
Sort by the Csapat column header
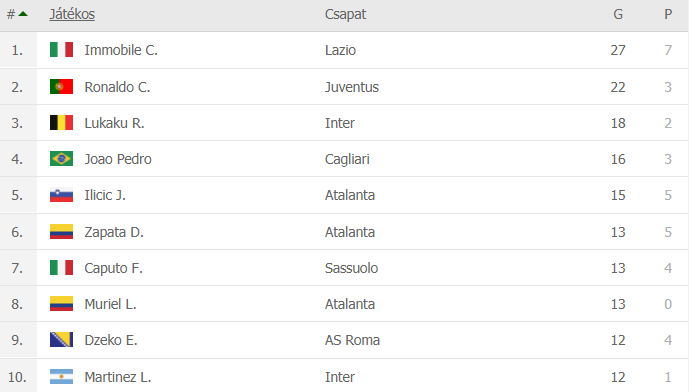pos(345,14)
